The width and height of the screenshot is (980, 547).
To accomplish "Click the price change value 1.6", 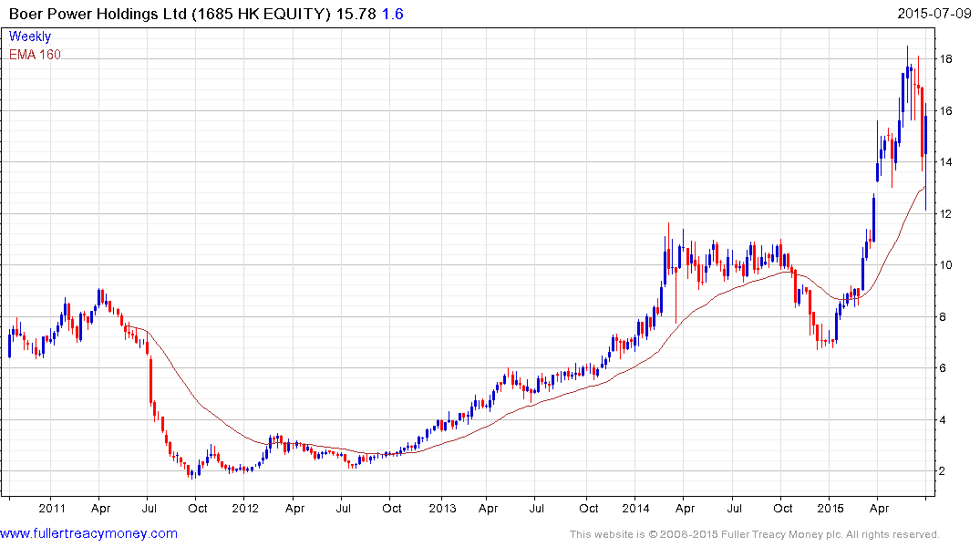I will coord(393,13).
